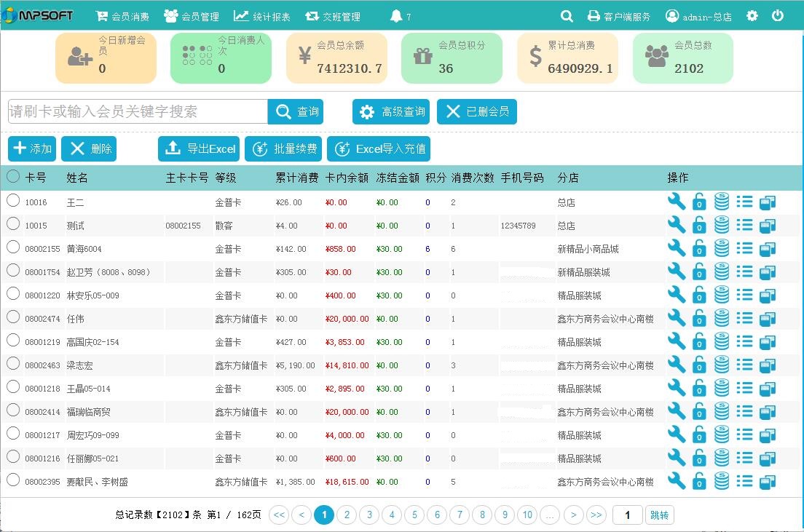
Task: Open the 会员管理 menu
Action: (x=192, y=17)
